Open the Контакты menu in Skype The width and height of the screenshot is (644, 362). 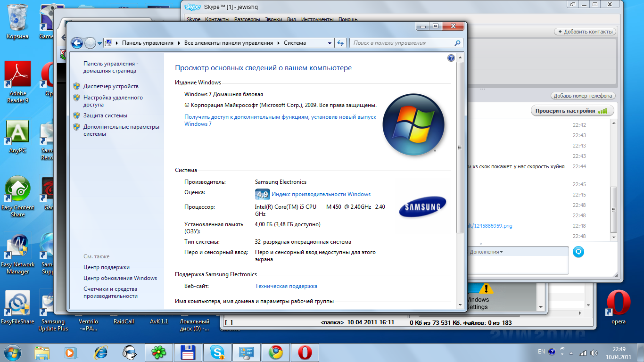tap(217, 19)
